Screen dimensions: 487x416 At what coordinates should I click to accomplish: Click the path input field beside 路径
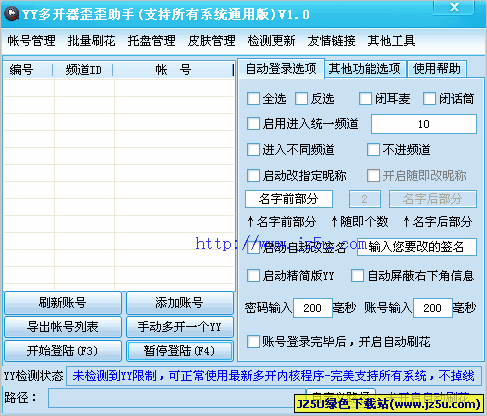[x=177, y=398]
